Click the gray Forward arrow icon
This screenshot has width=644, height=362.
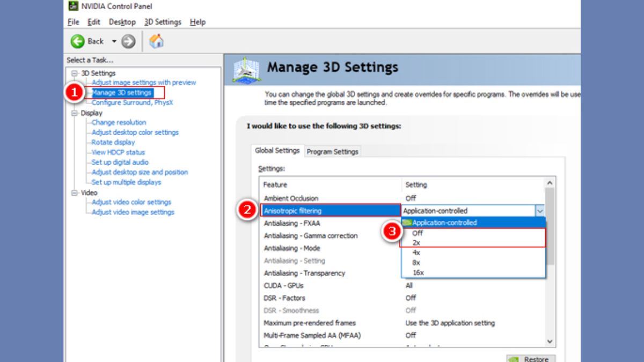click(128, 41)
